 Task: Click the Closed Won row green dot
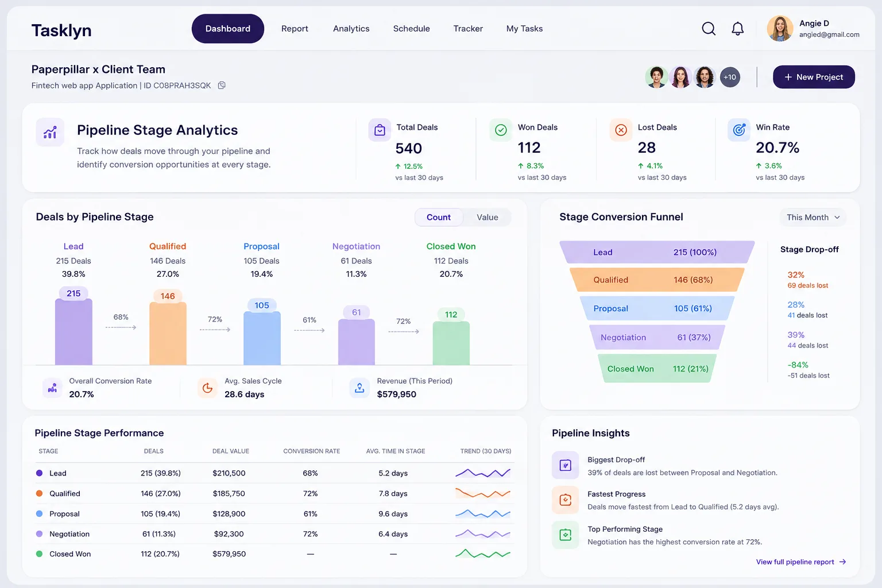pos(39,554)
